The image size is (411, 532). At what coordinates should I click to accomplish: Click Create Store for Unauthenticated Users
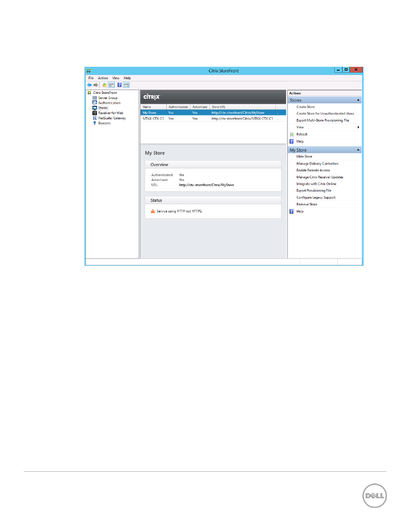(x=325, y=114)
